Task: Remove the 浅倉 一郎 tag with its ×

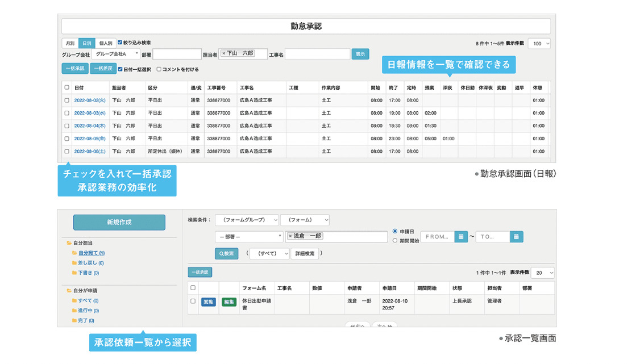Action: 290,236
